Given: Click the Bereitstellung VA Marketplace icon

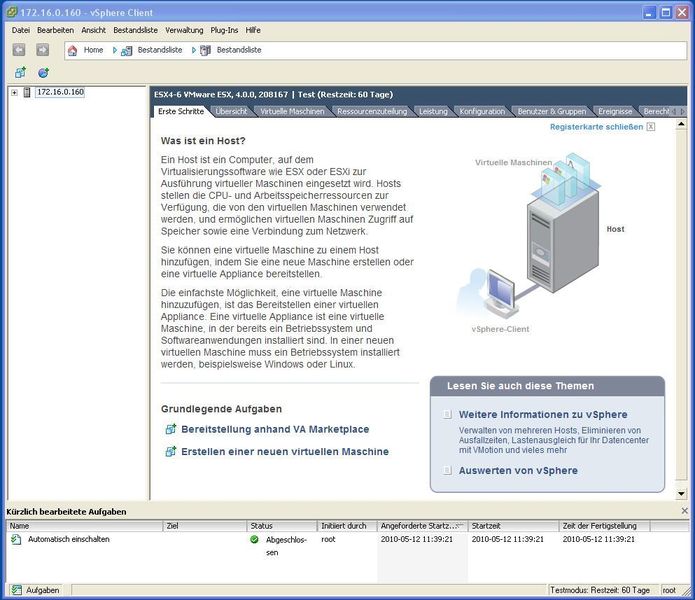Looking at the screenshot, I should click(171, 429).
